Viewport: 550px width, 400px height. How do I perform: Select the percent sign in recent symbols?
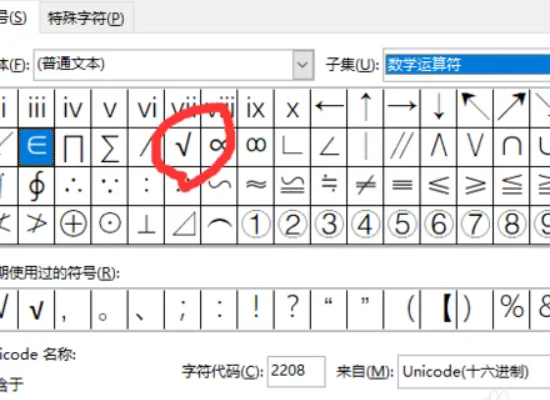click(x=511, y=309)
